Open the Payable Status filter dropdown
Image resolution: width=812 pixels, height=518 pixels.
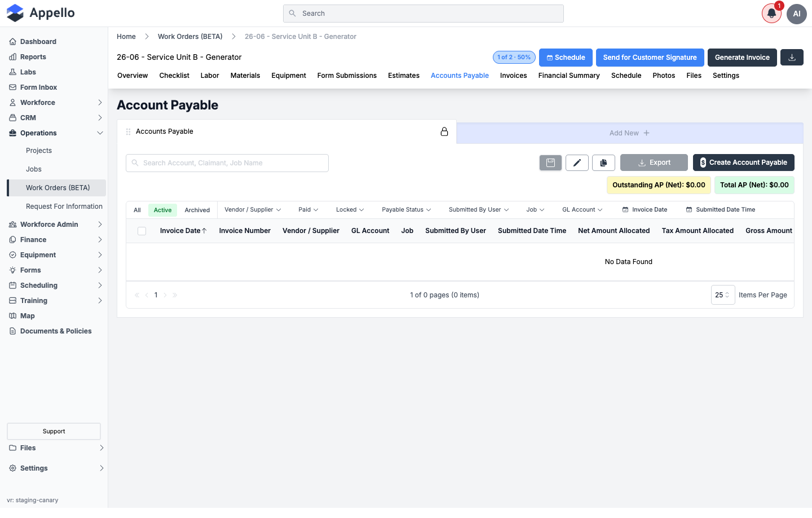point(406,210)
